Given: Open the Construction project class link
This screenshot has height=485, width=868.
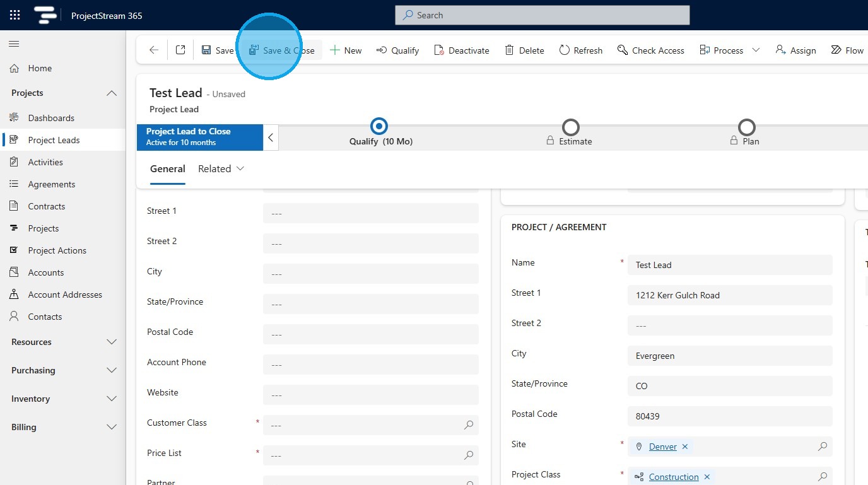Looking at the screenshot, I should tap(673, 477).
